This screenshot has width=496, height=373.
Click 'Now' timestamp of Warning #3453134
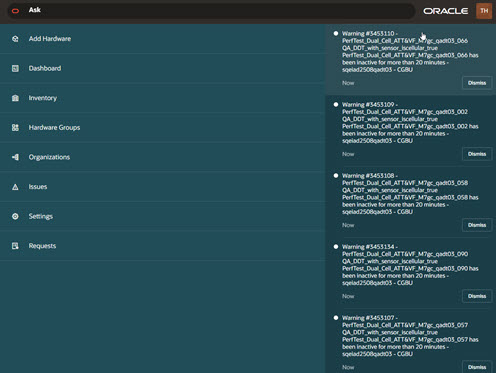(x=348, y=296)
